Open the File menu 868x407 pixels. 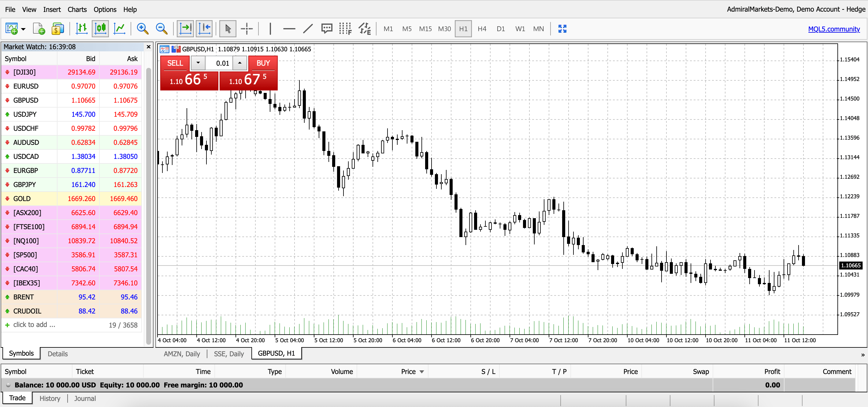(x=10, y=9)
